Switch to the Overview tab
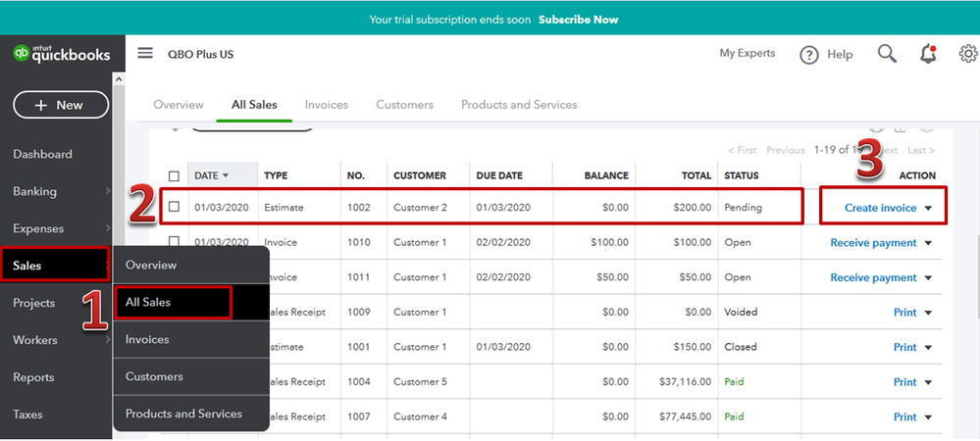980x441 pixels. click(x=179, y=105)
